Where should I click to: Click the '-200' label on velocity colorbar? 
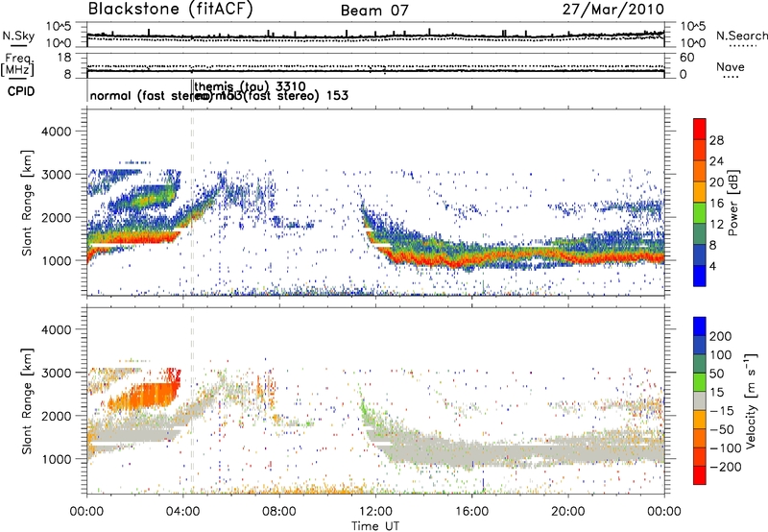726,467
